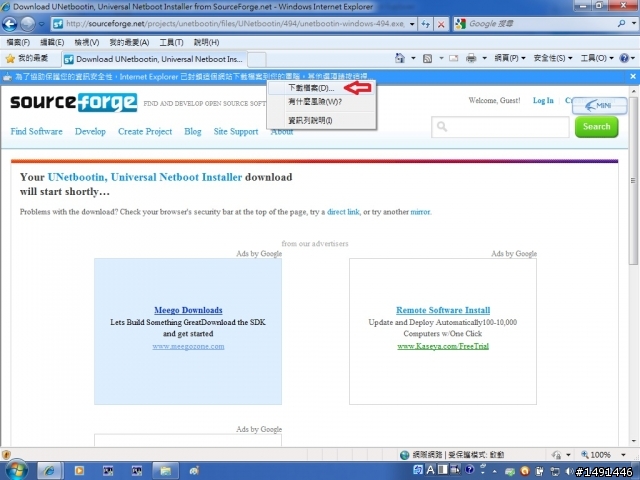Stop loading with the red X icon
The image size is (640, 480).
pos(441,24)
